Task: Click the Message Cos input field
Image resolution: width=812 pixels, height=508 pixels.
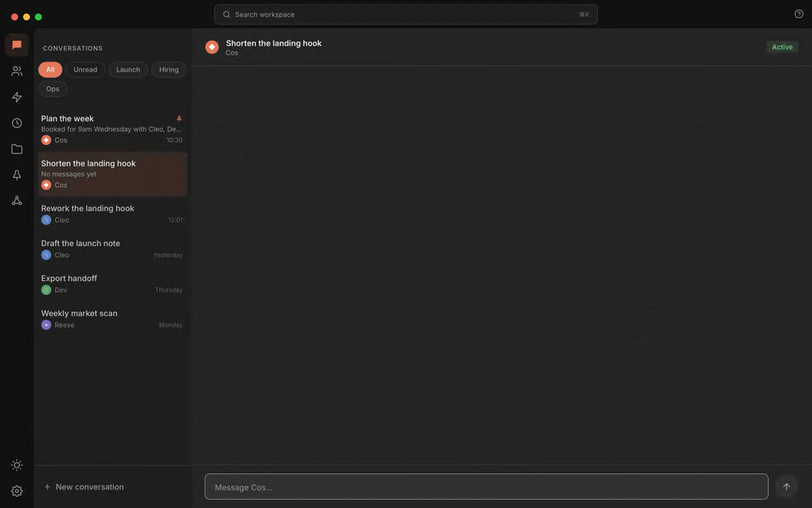Action: pyautogui.click(x=486, y=487)
